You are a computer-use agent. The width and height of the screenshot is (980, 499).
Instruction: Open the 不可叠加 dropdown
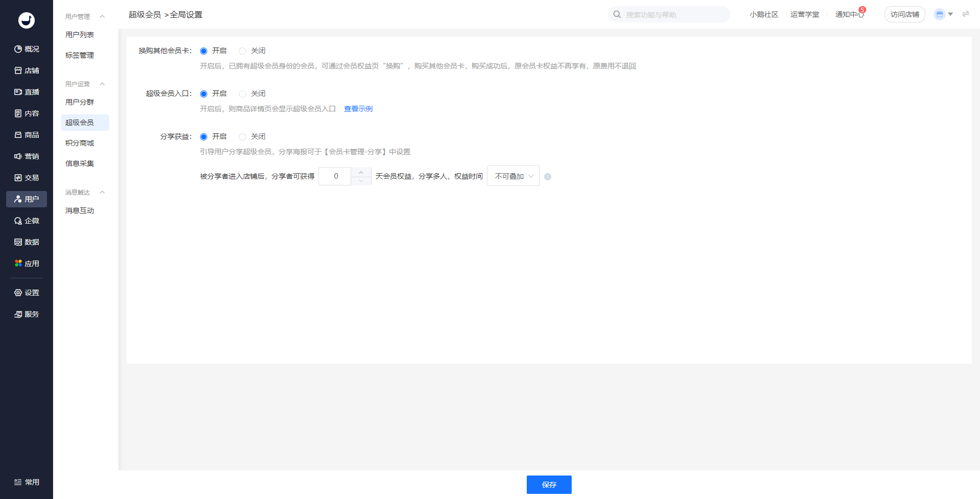[513, 176]
